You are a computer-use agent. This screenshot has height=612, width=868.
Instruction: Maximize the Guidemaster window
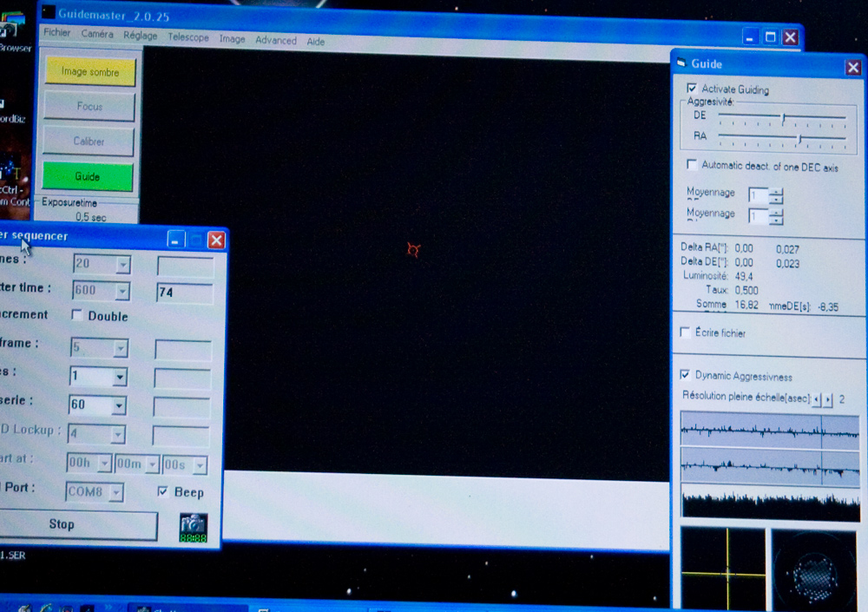coord(770,37)
